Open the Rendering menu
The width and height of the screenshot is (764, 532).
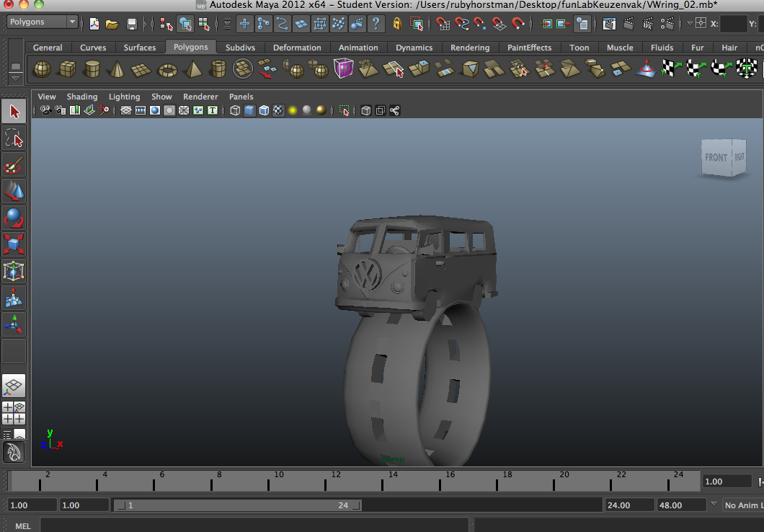tap(470, 48)
